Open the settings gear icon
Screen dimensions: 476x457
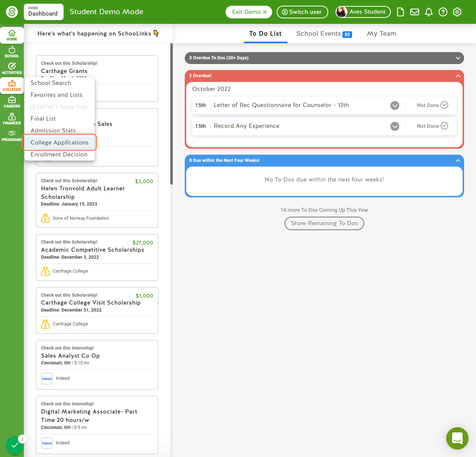coord(457,12)
